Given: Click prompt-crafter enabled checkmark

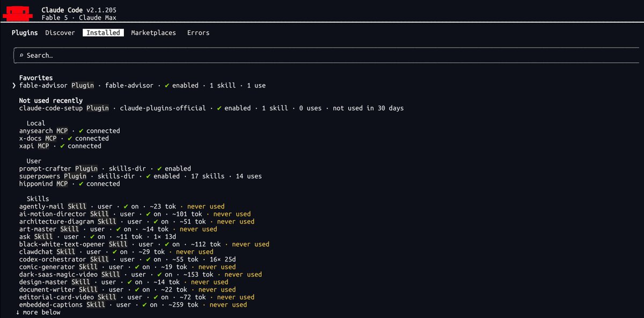Looking at the screenshot, I should 160,168.
